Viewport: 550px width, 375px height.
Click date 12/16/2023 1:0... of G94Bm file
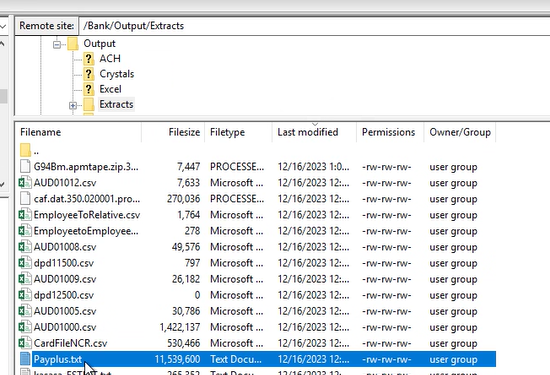click(x=314, y=167)
